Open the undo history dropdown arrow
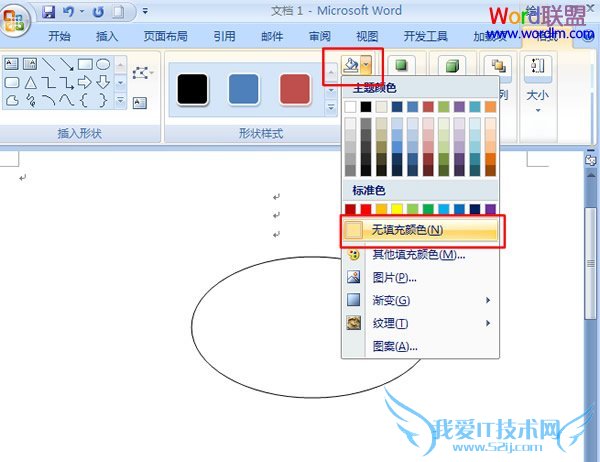This screenshot has width=600, height=462. tap(82, 12)
